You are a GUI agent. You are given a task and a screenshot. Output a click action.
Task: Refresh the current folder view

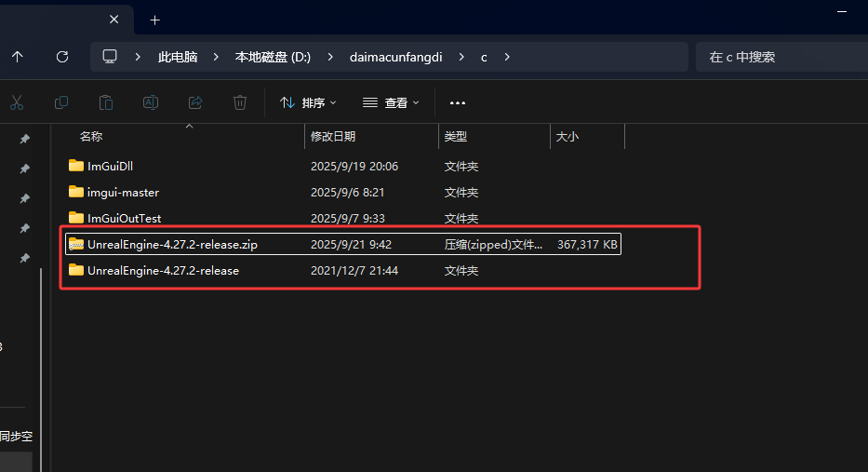coord(62,57)
